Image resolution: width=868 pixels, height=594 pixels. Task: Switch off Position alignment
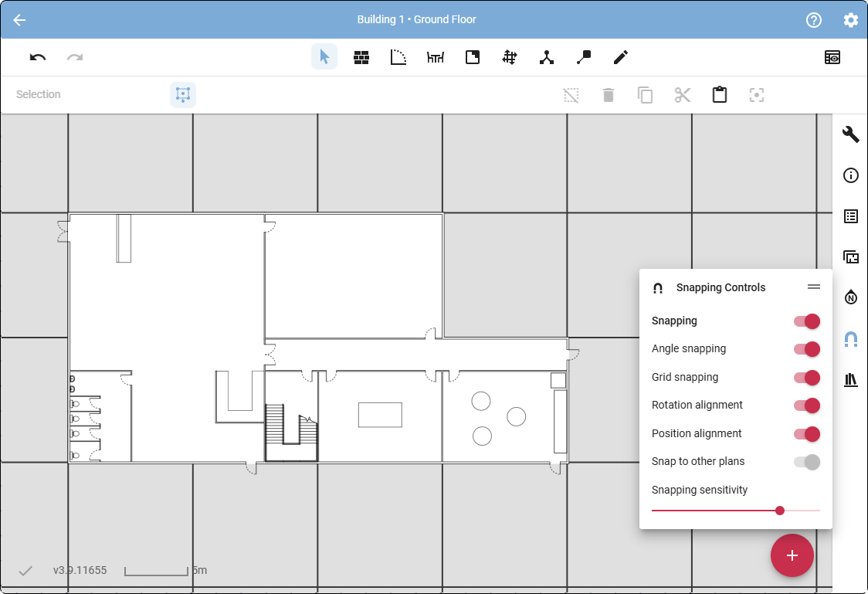coord(806,434)
